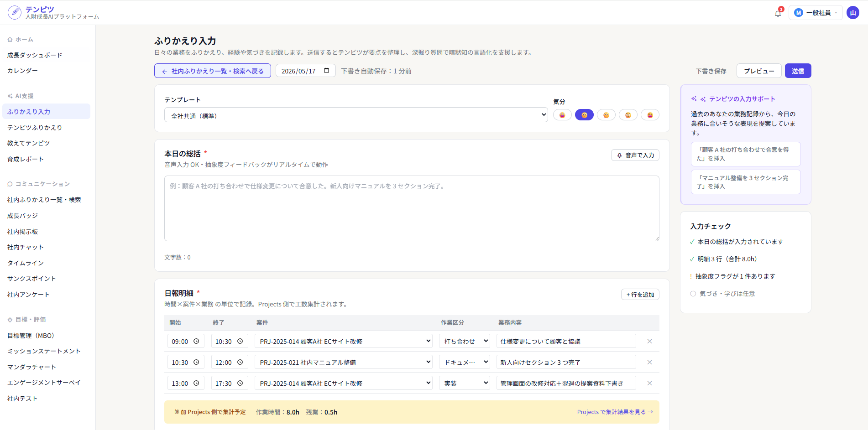This screenshot has width=868, height=430.
Task: Select the neutral face mood emoji
Action: click(606, 115)
